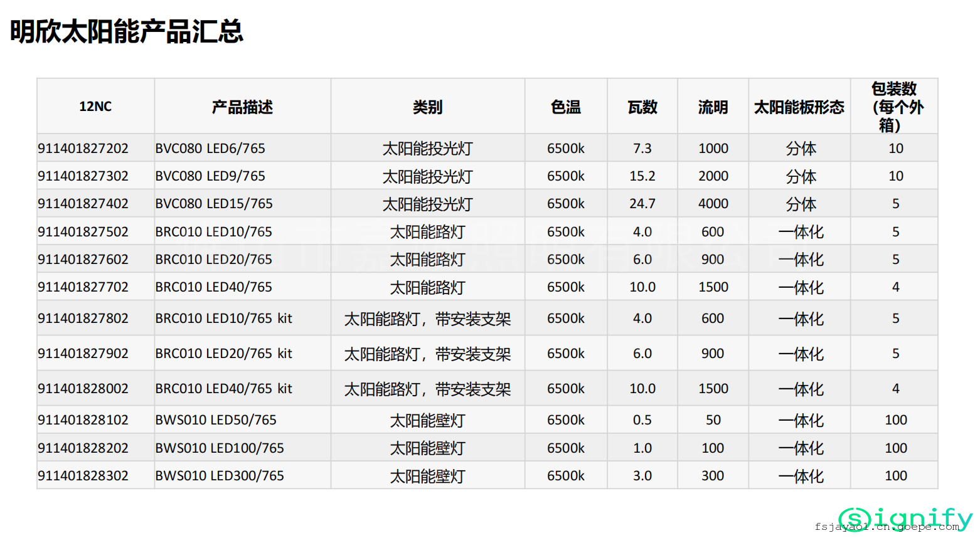
Task: Select the 太阳能板形态 column header
Action: click(799, 107)
